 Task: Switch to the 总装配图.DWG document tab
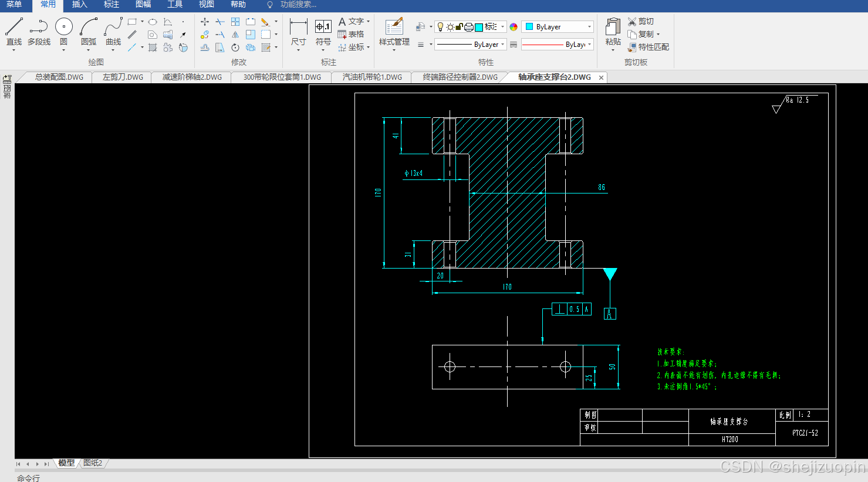pos(59,77)
